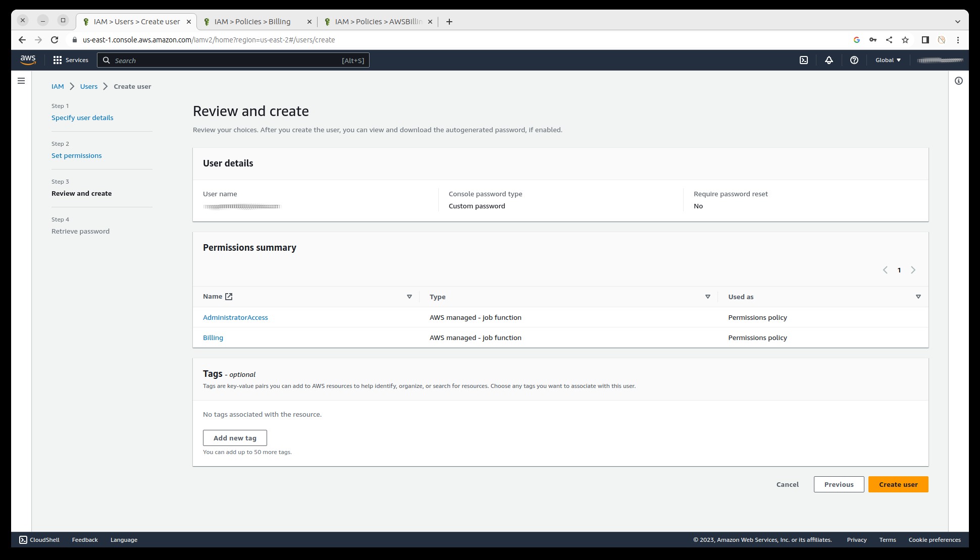Toggle the browser side panel icon
The width and height of the screenshot is (980, 560).
pos(925,40)
